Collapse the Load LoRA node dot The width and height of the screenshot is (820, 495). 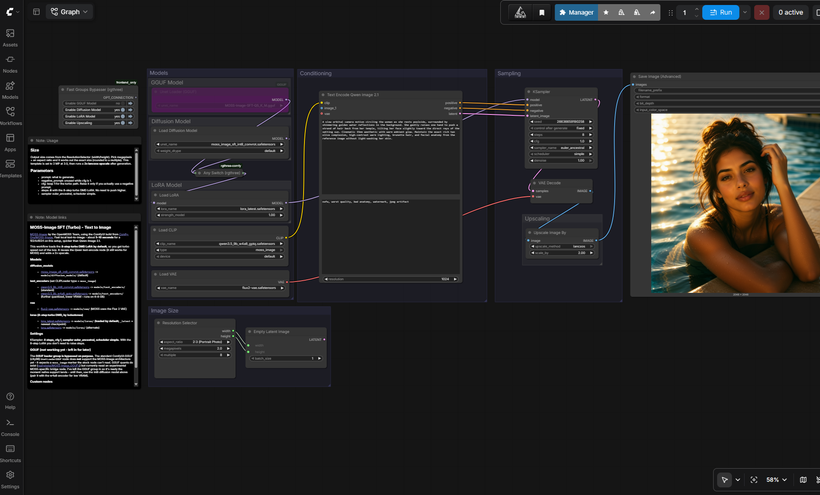click(x=155, y=195)
